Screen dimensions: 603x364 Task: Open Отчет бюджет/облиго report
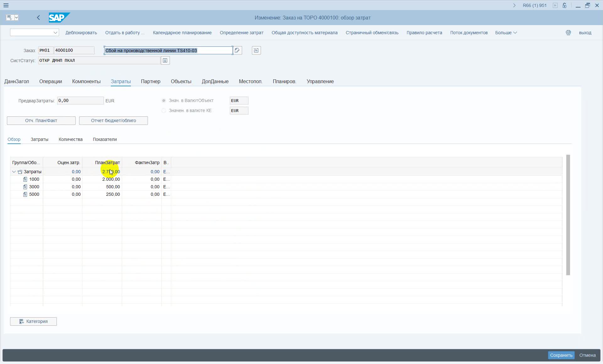(x=113, y=121)
